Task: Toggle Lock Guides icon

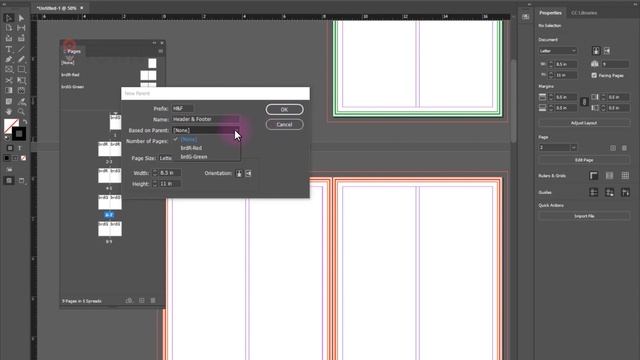Action: [609, 193]
